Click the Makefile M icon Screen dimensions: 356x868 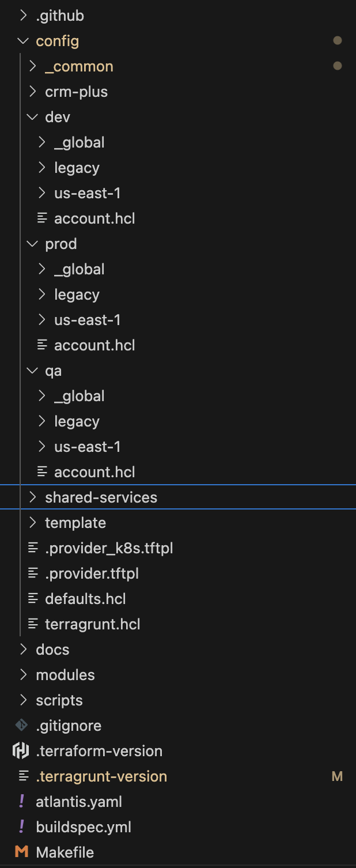click(x=21, y=852)
